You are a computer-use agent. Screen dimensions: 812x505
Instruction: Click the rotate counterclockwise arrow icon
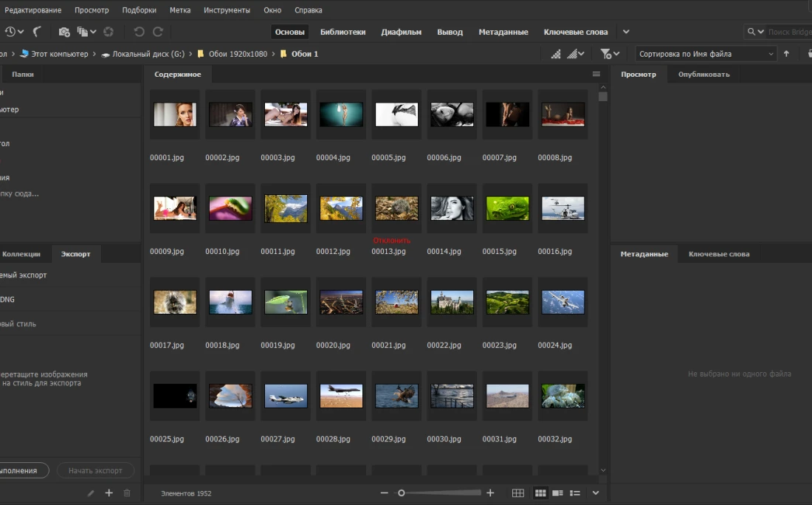click(139, 32)
